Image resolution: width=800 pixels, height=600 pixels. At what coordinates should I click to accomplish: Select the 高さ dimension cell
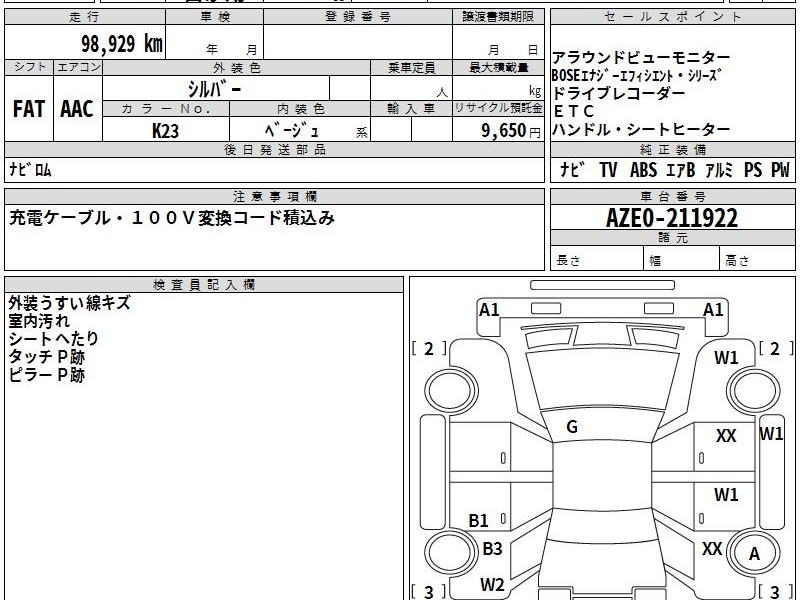click(757, 259)
